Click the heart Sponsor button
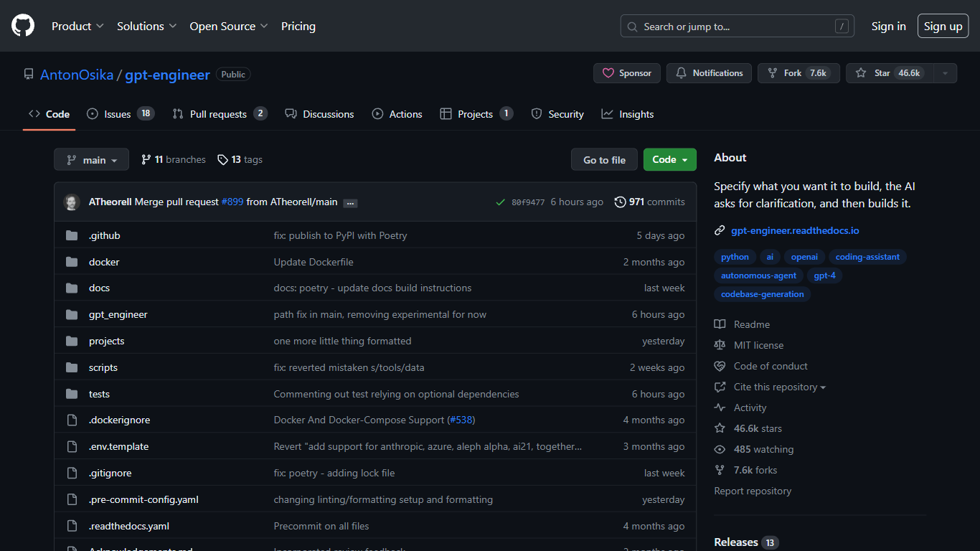 point(627,73)
